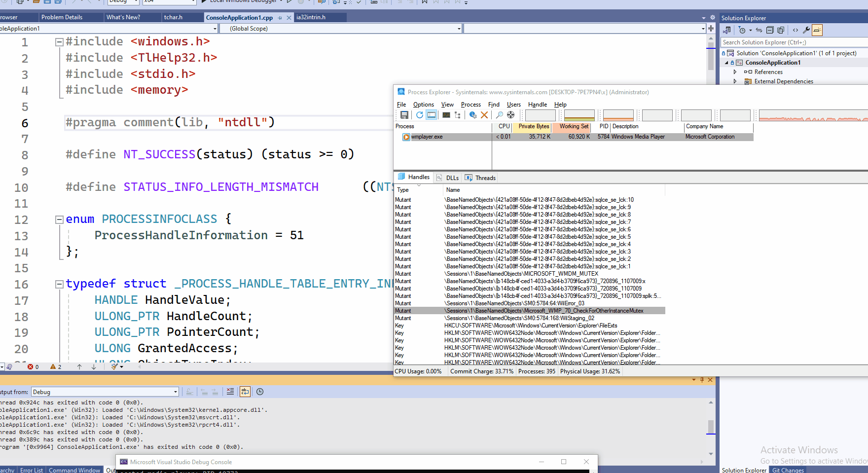Screen dimensions: 868x473
Task: Switch to DLLs tab in Process Explorer
Action: pos(448,178)
